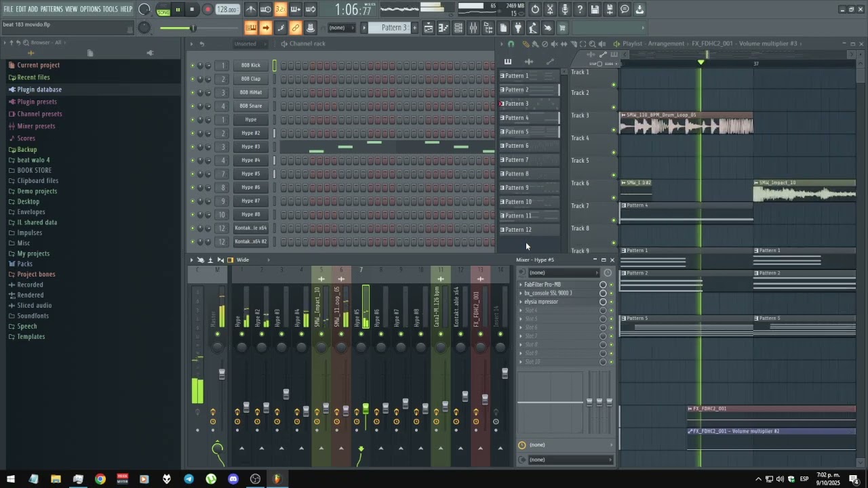
Task: Toggle the Playlist magnet snap icon
Action: pyautogui.click(x=511, y=44)
